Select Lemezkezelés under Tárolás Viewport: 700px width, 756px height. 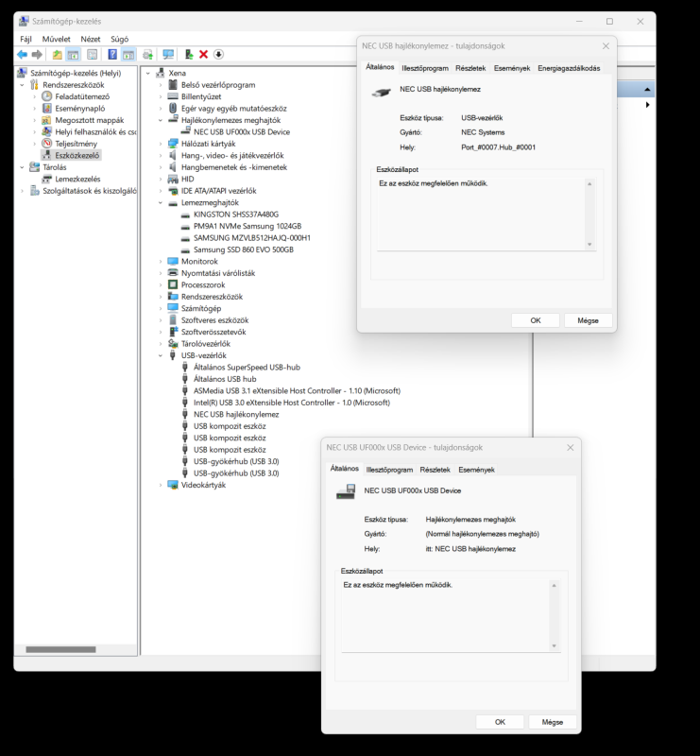coord(77,179)
